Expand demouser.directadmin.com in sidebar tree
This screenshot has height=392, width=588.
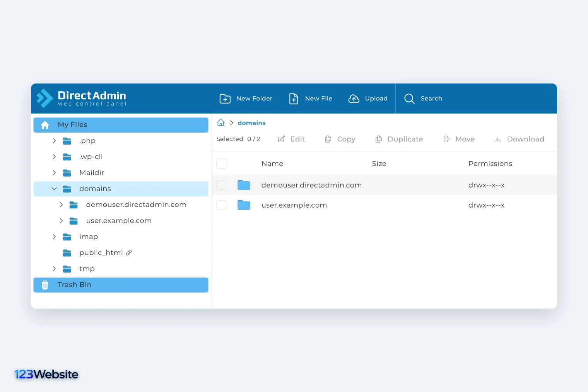pos(61,205)
